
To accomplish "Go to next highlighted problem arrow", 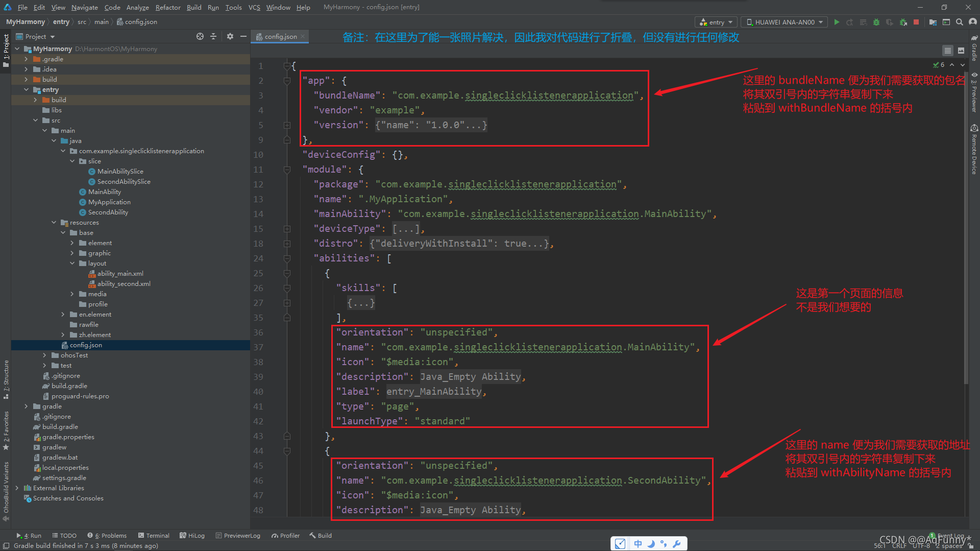I will point(963,65).
